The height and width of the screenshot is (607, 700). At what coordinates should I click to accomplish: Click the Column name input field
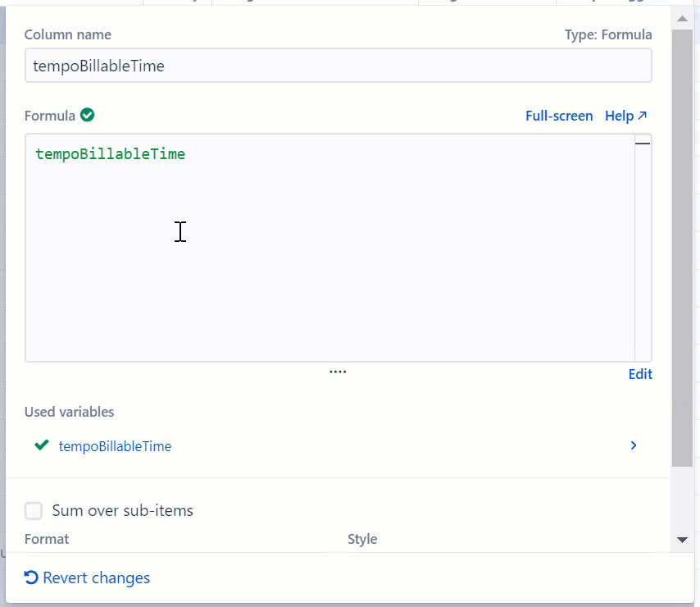[339, 65]
